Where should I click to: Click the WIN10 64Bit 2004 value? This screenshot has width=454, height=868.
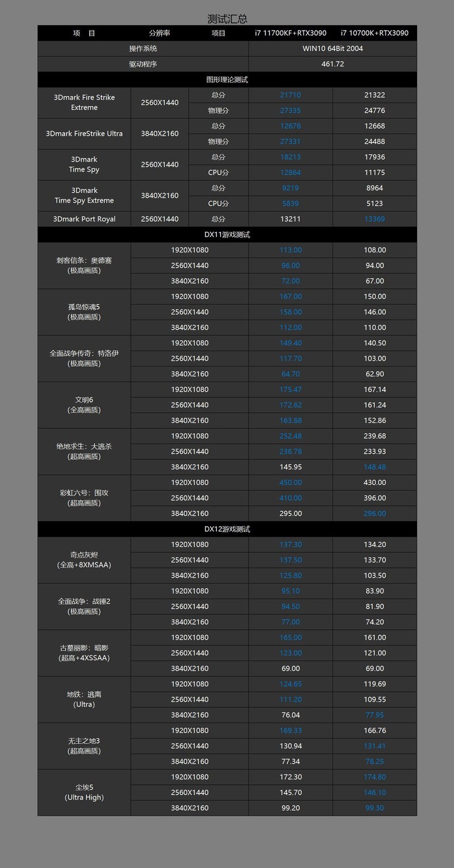[x=333, y=48]
